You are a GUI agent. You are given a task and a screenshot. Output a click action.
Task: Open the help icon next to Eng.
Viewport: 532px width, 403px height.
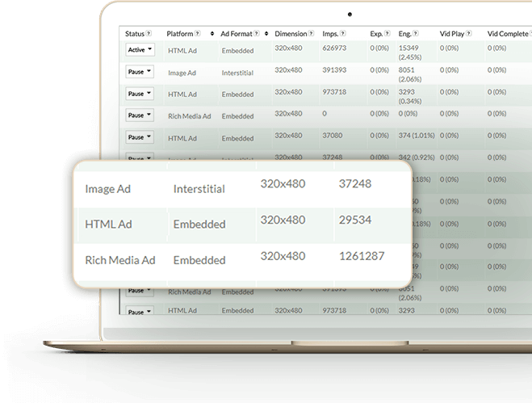point(417,34)
